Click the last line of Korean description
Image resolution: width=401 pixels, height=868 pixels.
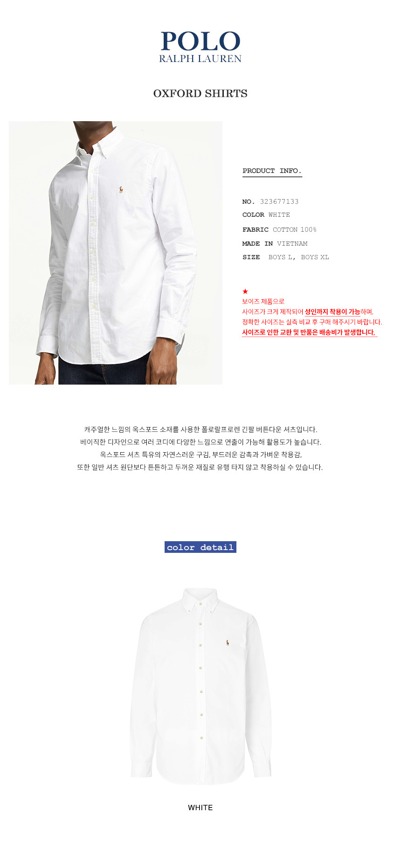(200, 467)
